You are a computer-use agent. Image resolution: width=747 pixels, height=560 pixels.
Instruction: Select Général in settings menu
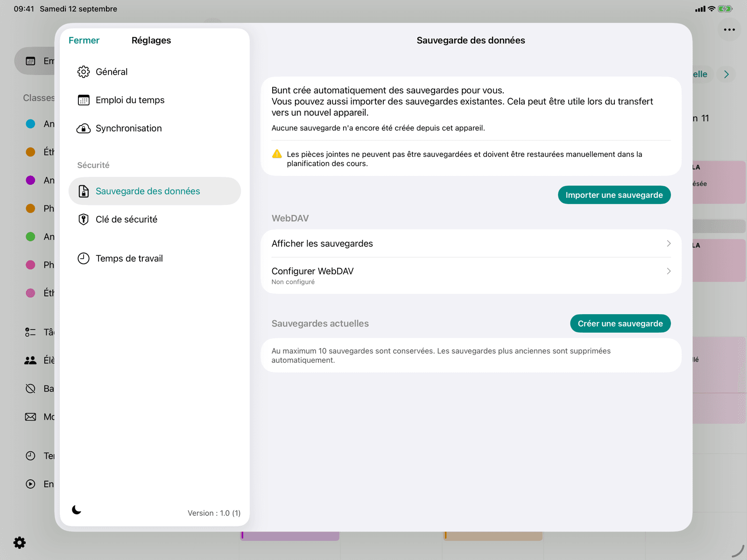click(x=155, y=72)
